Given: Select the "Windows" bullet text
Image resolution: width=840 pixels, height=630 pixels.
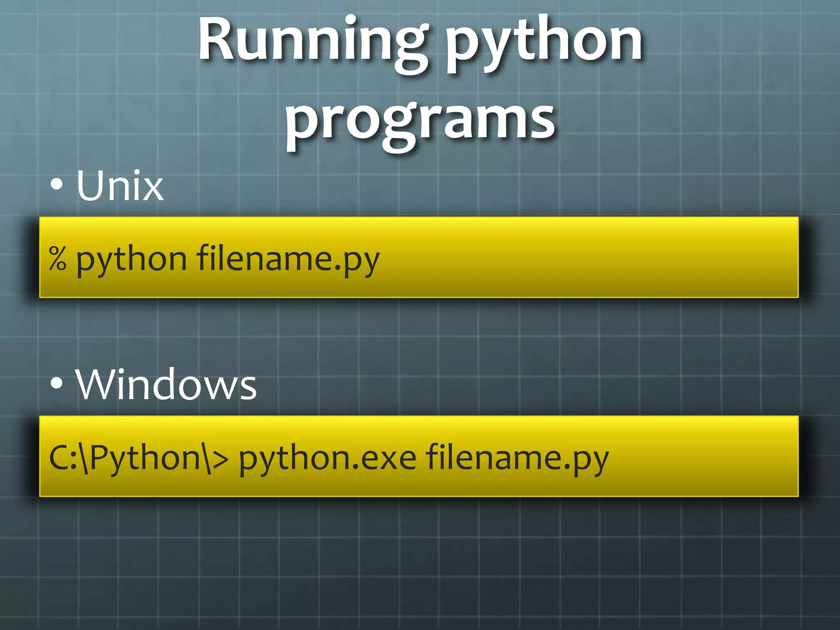Looking at the screenshot, I should pos(166,384).
